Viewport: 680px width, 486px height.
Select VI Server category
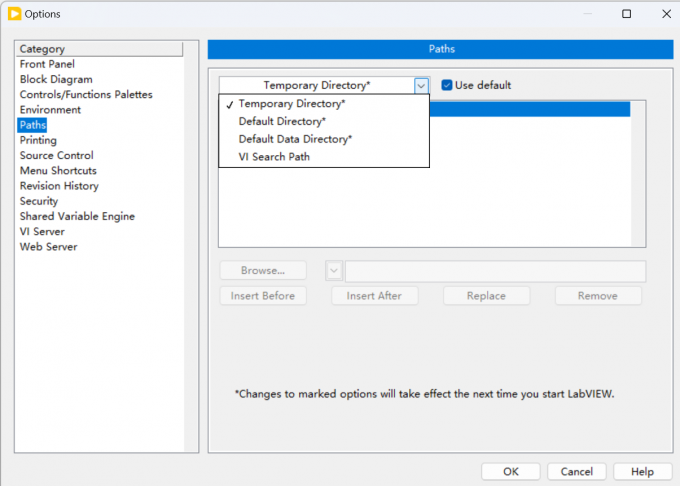[x=42, y=232]
